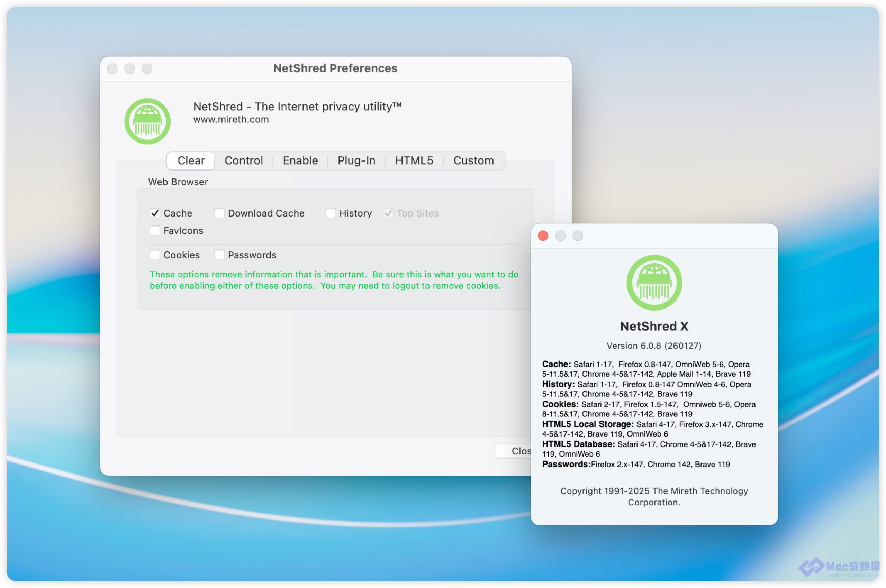Image resolution: width=886 pixels, height=588 pixels.
Task: Enable the History checkbox
Action: coord(330,213)
